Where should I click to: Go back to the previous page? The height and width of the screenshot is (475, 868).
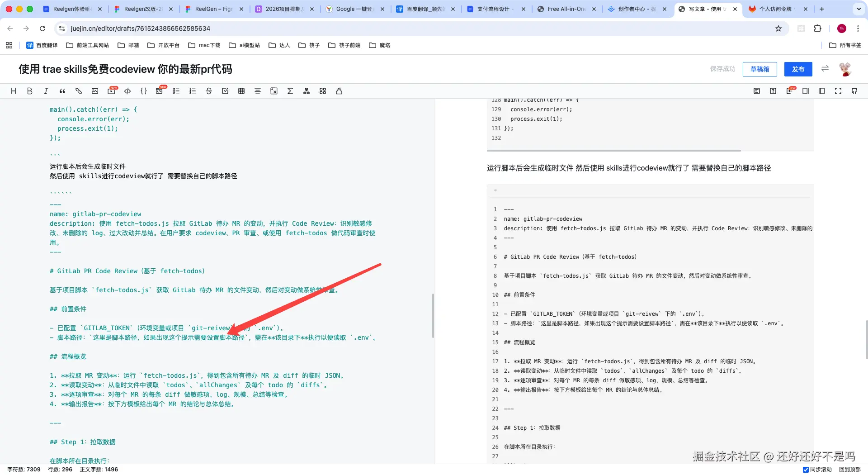coord(10,28)
